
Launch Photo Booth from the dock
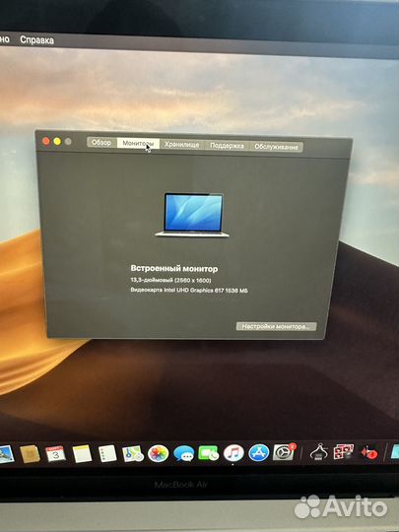tap(344, 452)
